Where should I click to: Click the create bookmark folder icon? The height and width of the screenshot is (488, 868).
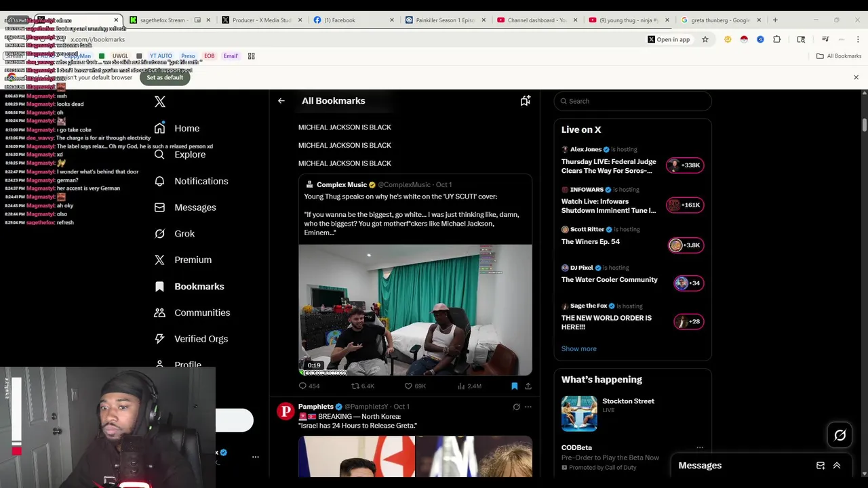[525, 101]
